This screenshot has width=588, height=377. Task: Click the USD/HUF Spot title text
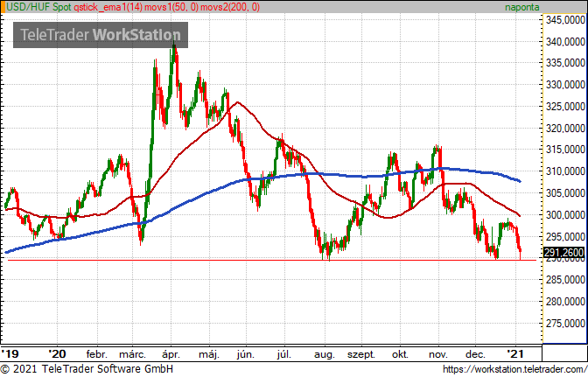[x=39, y=7]
